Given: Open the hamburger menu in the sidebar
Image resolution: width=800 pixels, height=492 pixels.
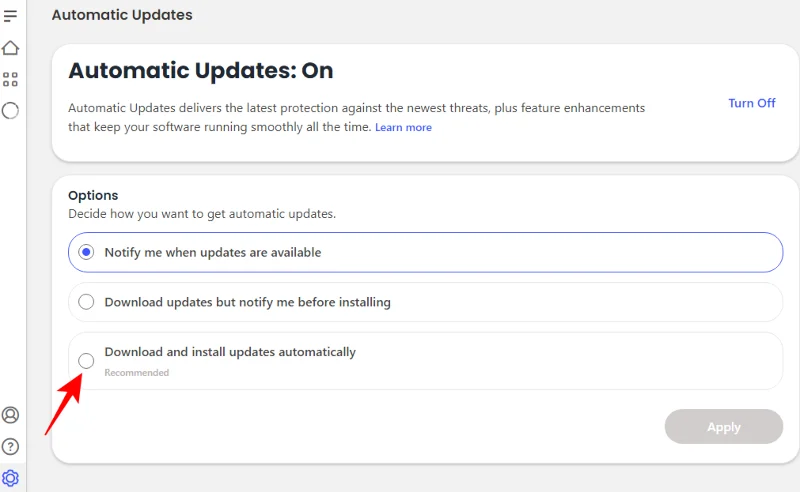Looking at the screenshot, I should pos(11,16).
